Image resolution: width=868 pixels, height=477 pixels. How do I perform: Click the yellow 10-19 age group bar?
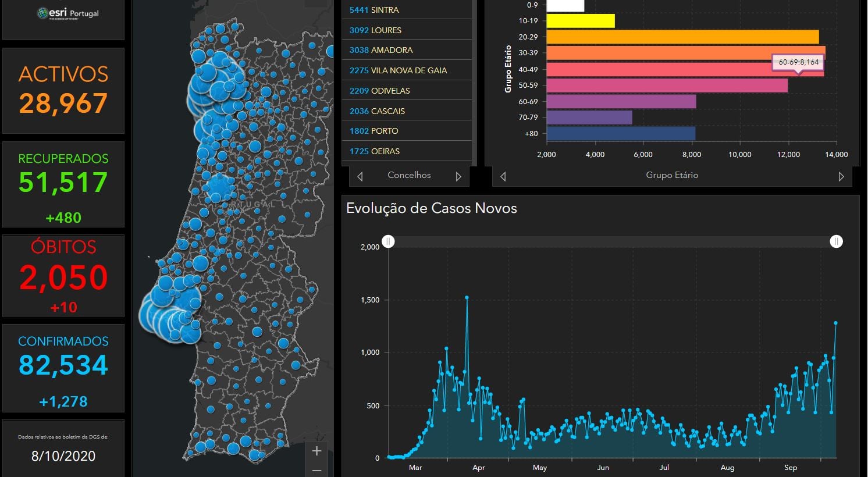581,21
